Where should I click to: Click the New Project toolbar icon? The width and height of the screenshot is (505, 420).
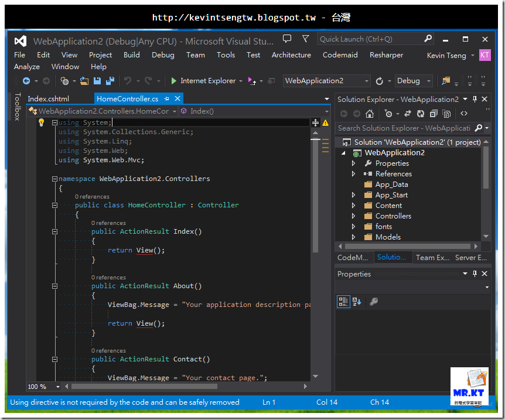[x=64, y=81]
